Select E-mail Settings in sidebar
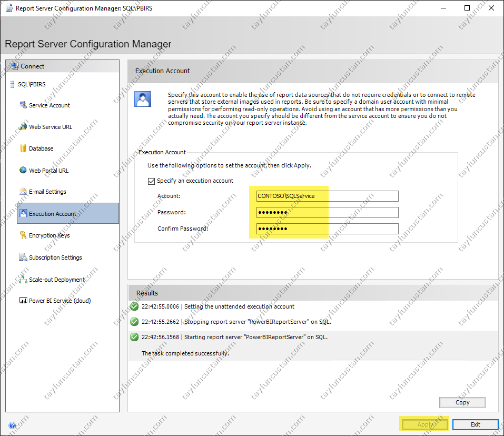 (x=47, y=192)
